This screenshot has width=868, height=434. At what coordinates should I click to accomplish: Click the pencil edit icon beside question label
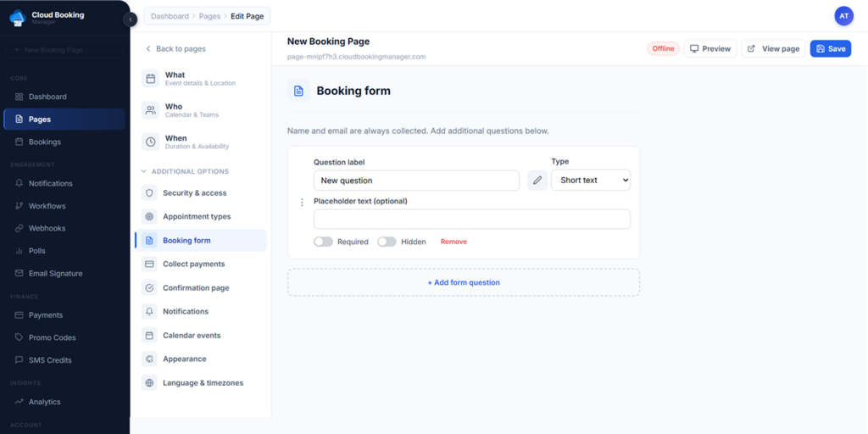click(x=537, y=181)
